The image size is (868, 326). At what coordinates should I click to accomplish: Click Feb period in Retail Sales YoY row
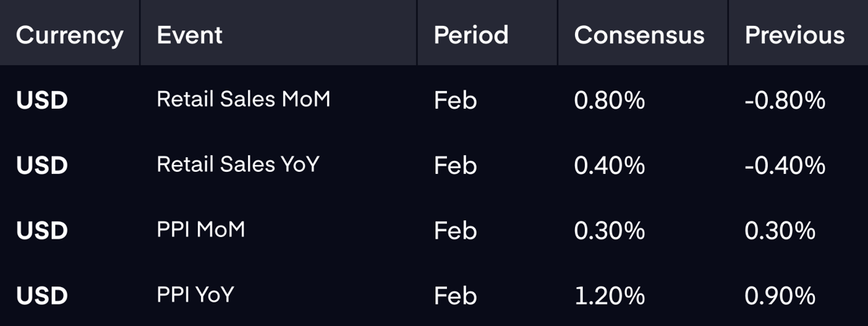[455, 165]
